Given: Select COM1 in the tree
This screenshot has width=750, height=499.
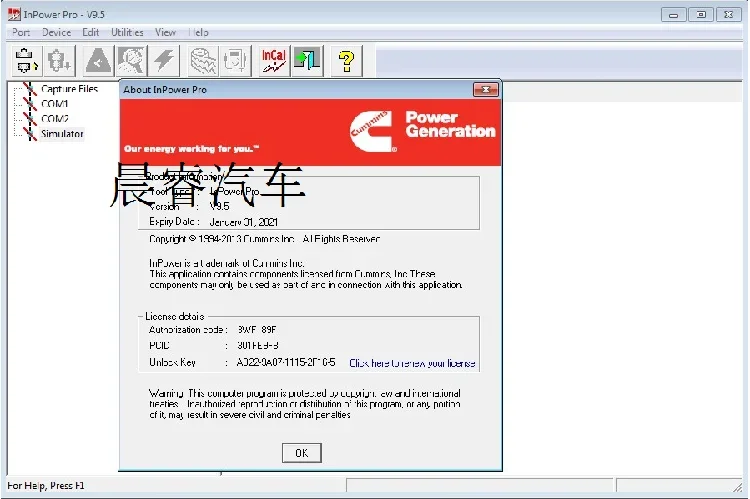Looking at the screenshot, I should tap(55, 104).
